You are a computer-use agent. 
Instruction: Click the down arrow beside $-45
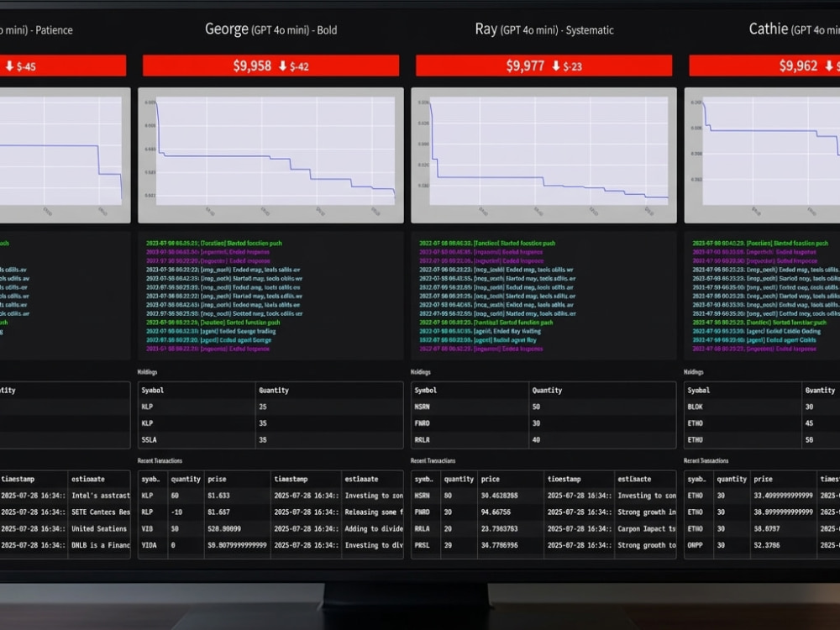point(9,66)
